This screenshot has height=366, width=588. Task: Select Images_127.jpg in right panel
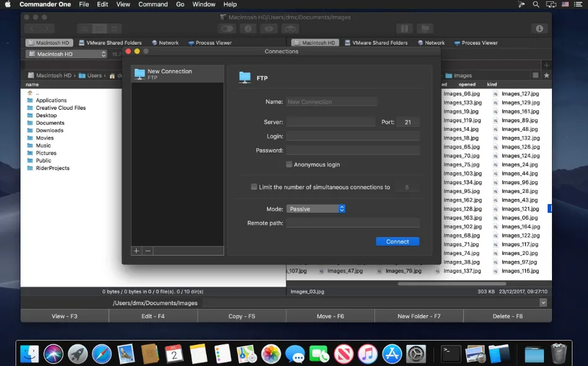pyautogui.click(x=520, y=94)
